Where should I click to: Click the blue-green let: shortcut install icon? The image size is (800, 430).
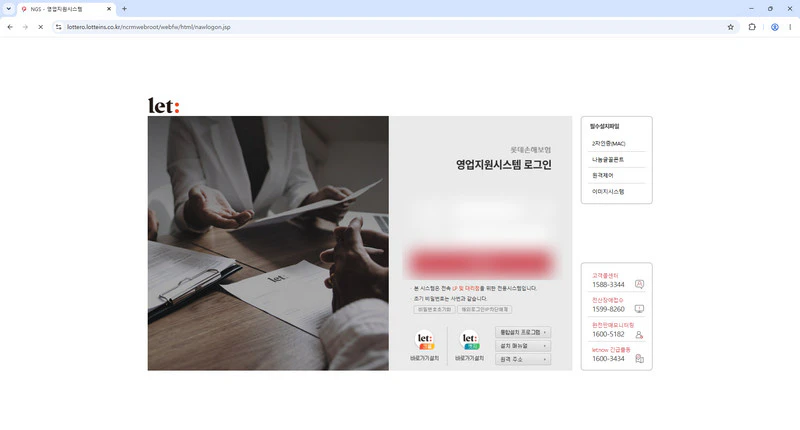coord(469,340)
